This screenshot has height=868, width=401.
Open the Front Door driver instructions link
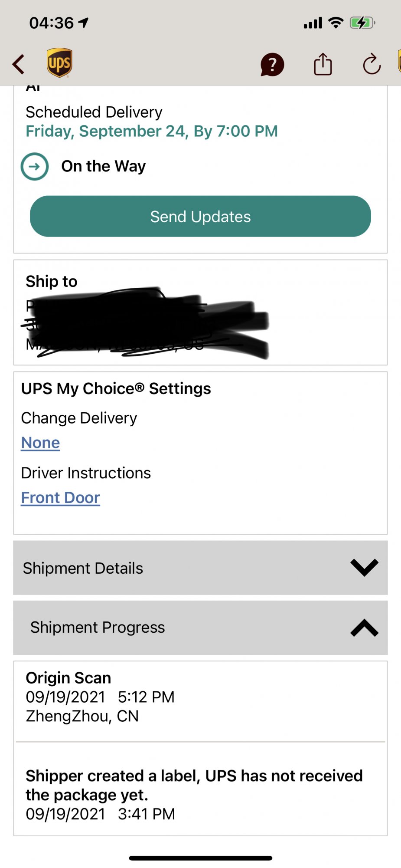point(61,497)
